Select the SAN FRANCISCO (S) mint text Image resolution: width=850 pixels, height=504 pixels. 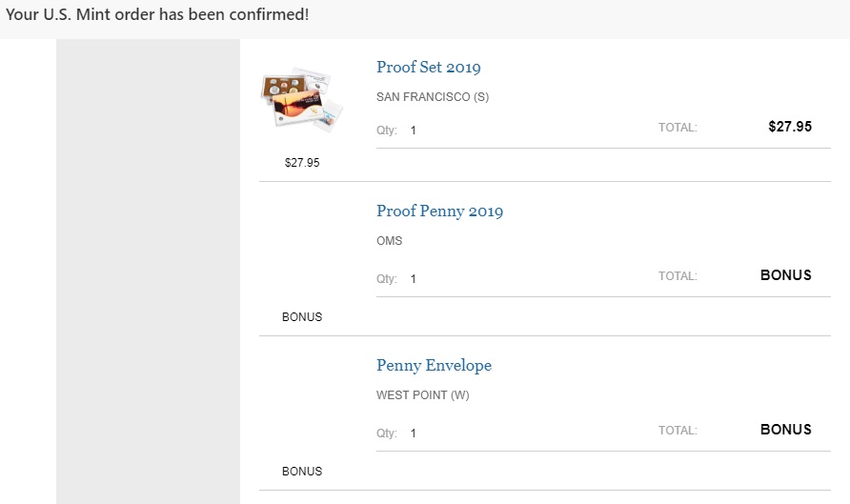click(x=433, y=97)
